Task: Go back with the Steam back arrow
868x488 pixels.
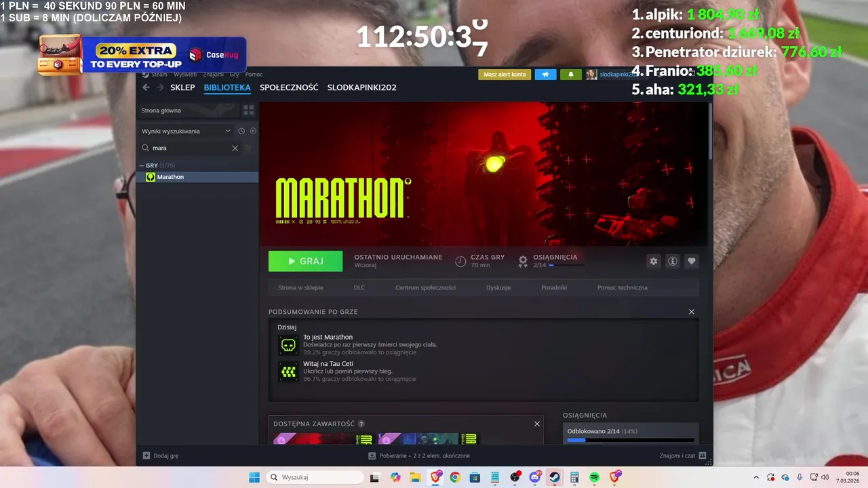Action: tap(146, 87)
